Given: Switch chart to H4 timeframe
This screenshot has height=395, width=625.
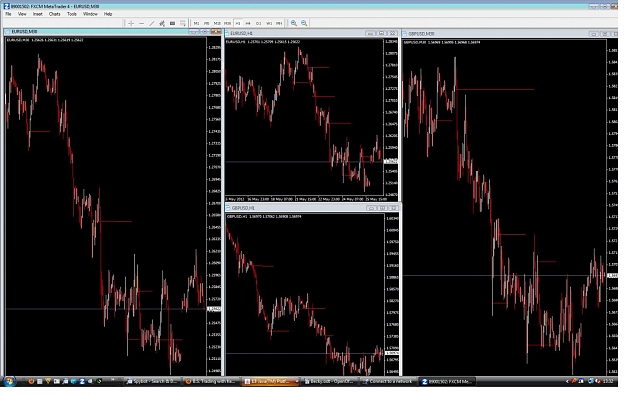Looking at the screenshot, I should pos(248,23).
